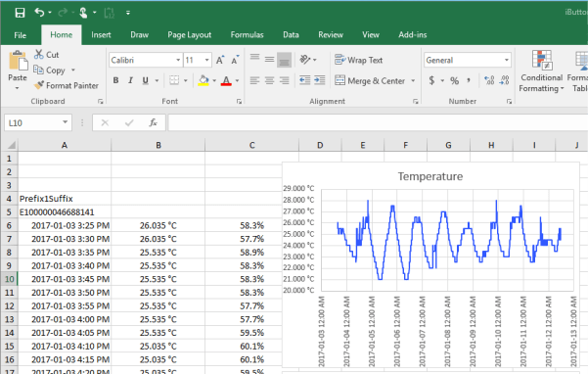
Task: Click Accounting Number Format dollar icon
Action: [x=431, y=80]
